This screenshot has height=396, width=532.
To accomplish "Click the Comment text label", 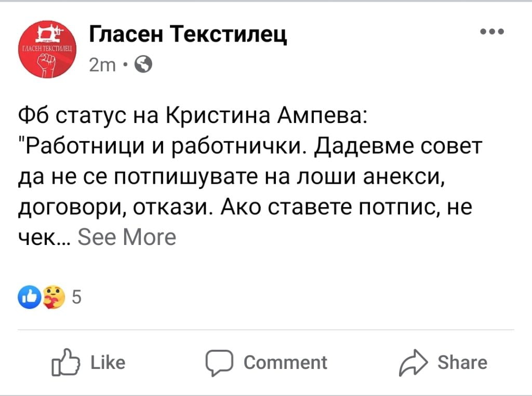I will point(285,362).
